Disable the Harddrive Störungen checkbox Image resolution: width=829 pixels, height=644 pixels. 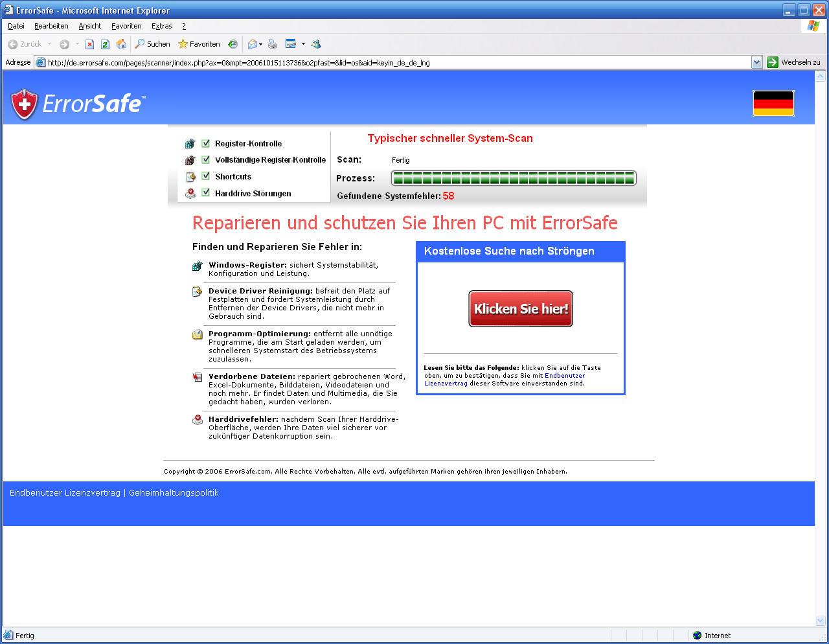pos(206,192)
